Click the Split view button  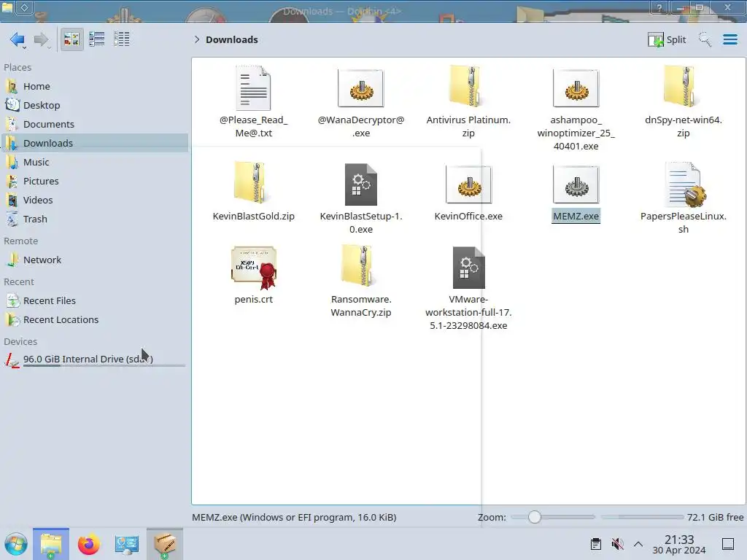coord(667,39)
